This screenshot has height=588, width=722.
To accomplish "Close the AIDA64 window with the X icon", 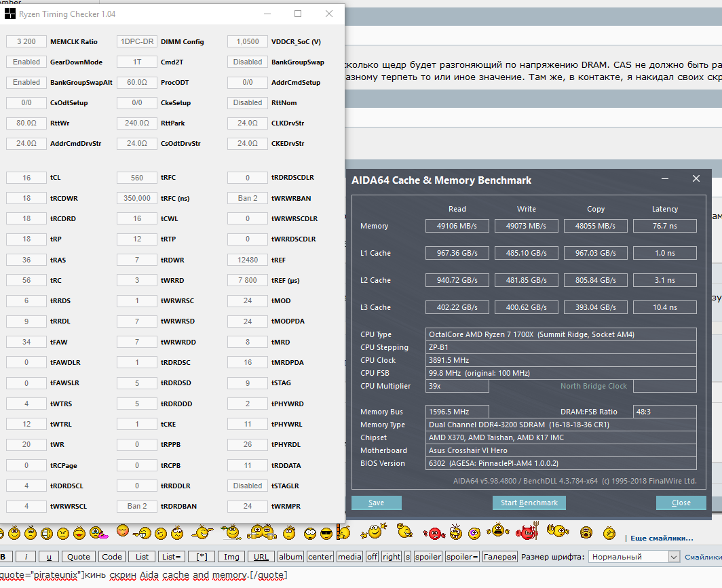I will (x=696, y=178).
